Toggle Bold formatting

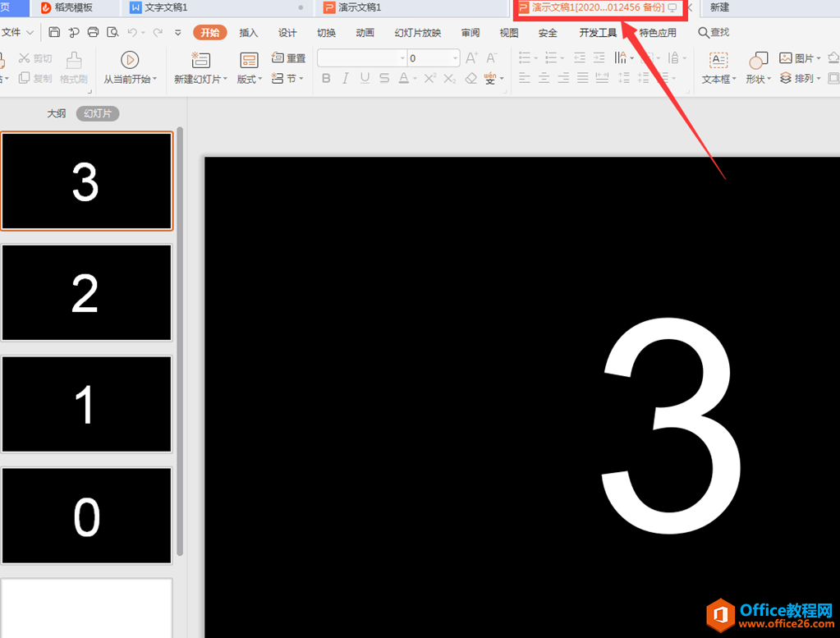326,79
